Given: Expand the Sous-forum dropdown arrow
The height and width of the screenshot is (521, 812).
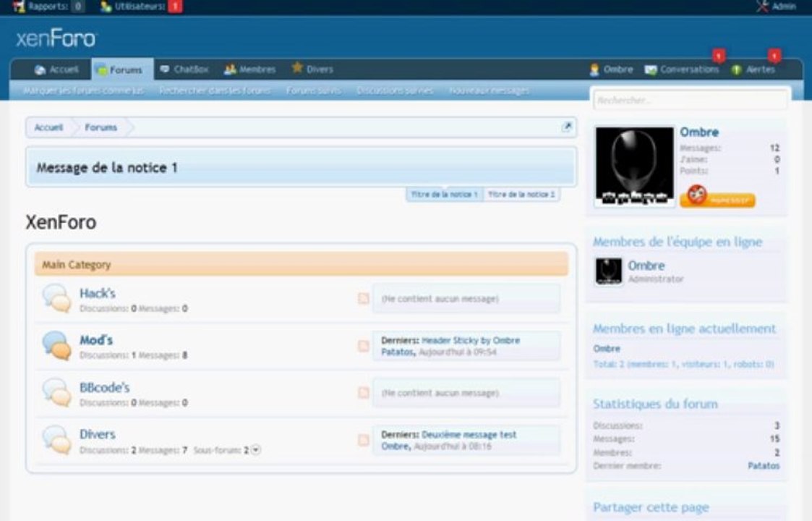Looking at the screenshot, I should [x=256, y=450].
